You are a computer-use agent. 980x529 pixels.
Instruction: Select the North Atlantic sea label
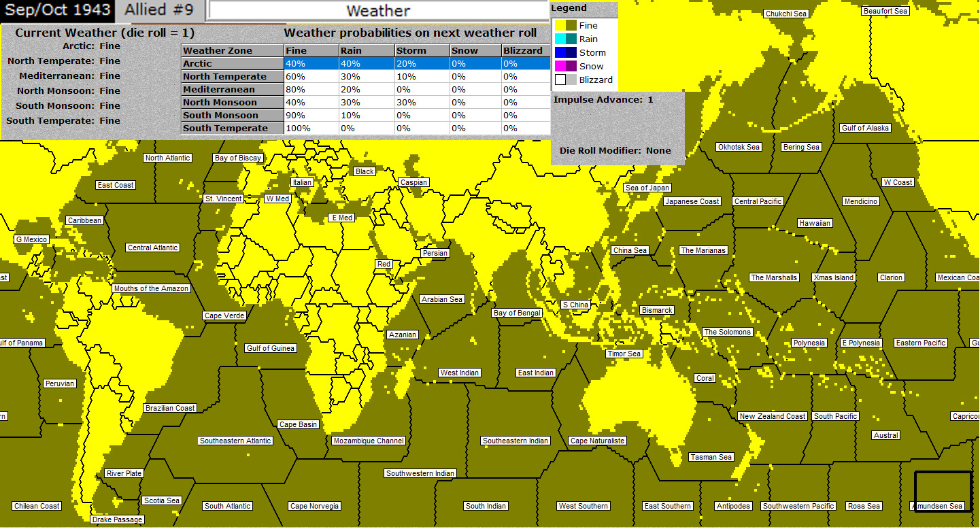[x=168, y=158]
